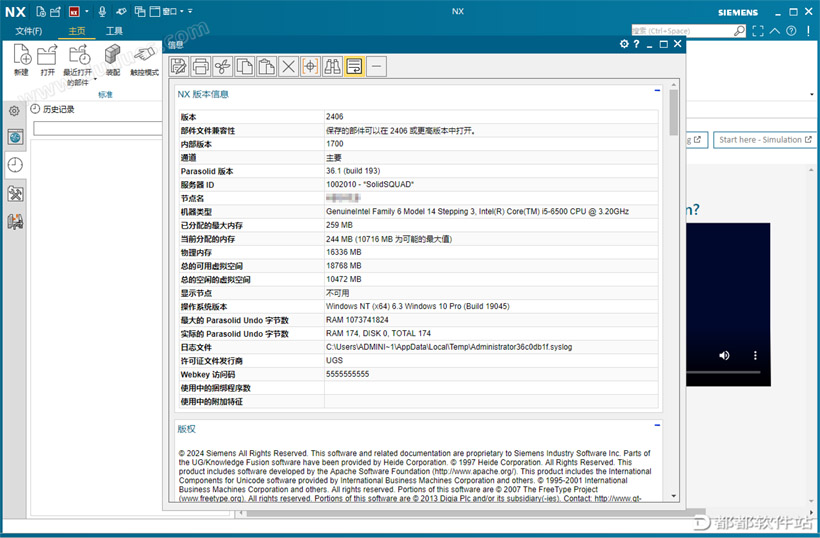Click the Information window help question mark
Screen dimensions: 820x538
(636, 44)
